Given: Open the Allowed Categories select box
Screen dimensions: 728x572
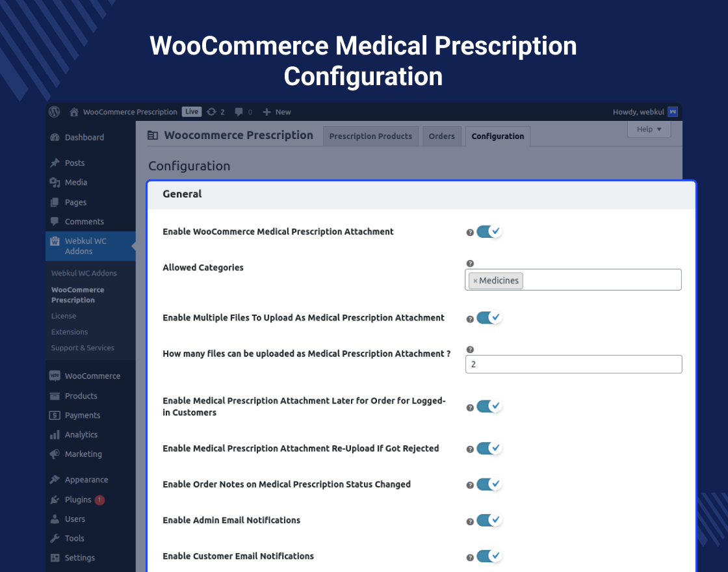Looking at the screenshot, I should click(x=598, y=280).
